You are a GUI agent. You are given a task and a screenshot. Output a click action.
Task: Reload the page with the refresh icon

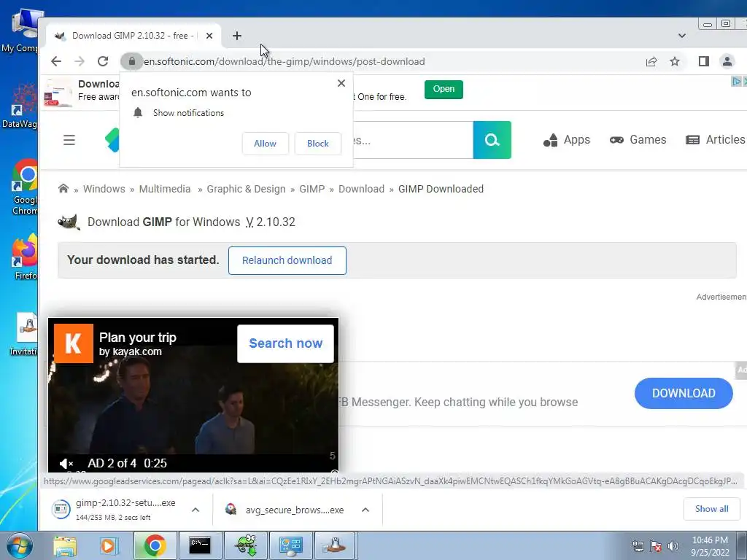pos(103,61)
